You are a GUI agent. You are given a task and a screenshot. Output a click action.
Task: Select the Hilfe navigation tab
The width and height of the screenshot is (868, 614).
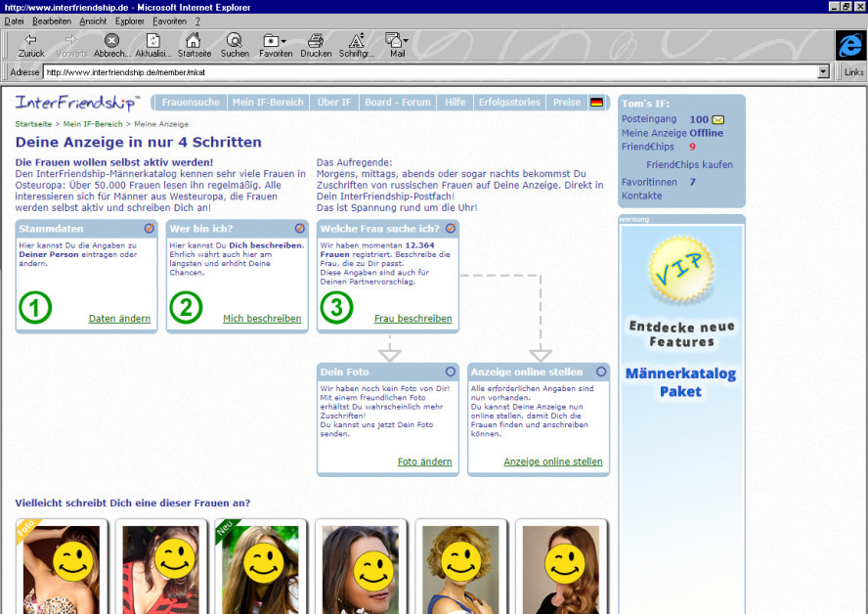[456, 103]
